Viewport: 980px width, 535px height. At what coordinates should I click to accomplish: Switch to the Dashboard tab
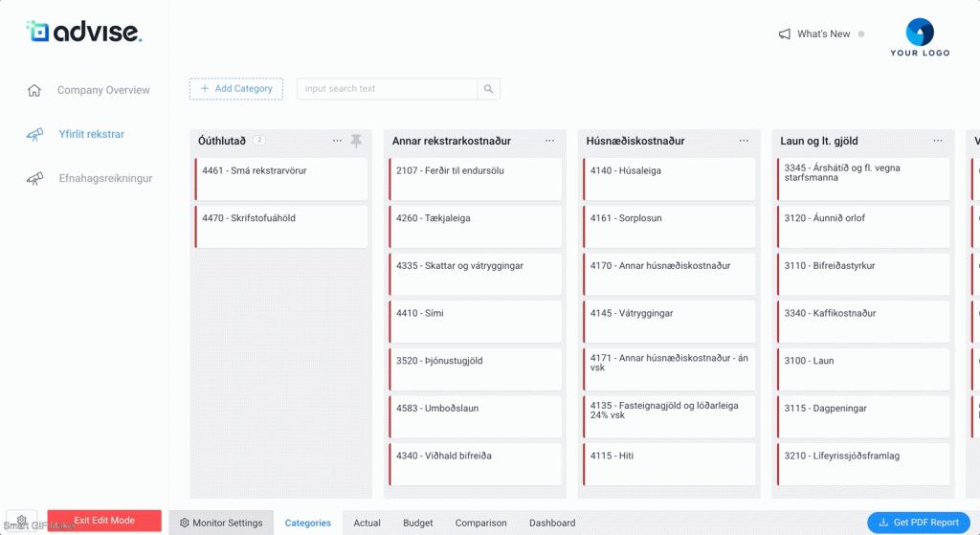[x=552, y=524]
